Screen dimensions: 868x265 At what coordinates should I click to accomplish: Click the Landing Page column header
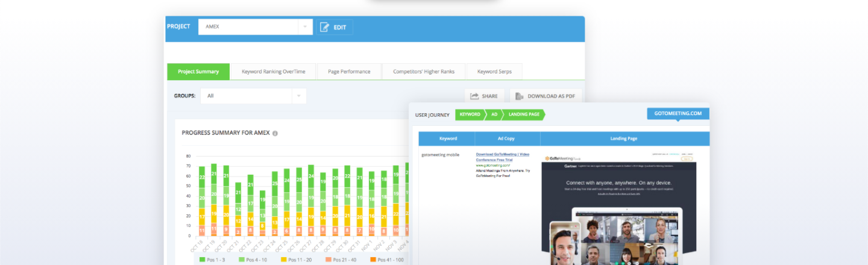click(624, 139)
